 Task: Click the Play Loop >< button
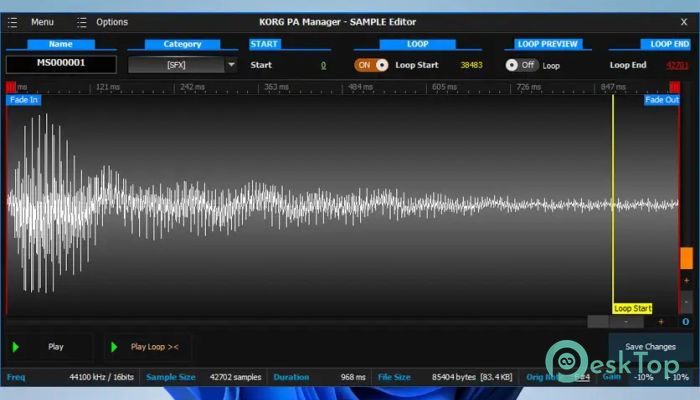(148, 347)
